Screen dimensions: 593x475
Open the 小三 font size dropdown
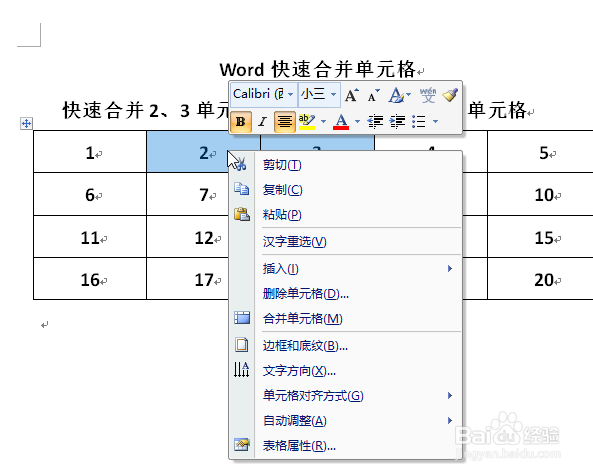pos(333,94)
